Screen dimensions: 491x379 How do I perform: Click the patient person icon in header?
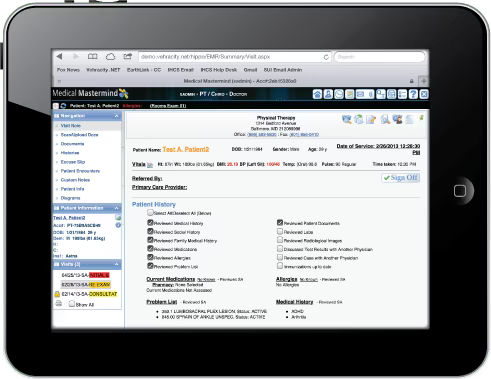coord(328,94)
